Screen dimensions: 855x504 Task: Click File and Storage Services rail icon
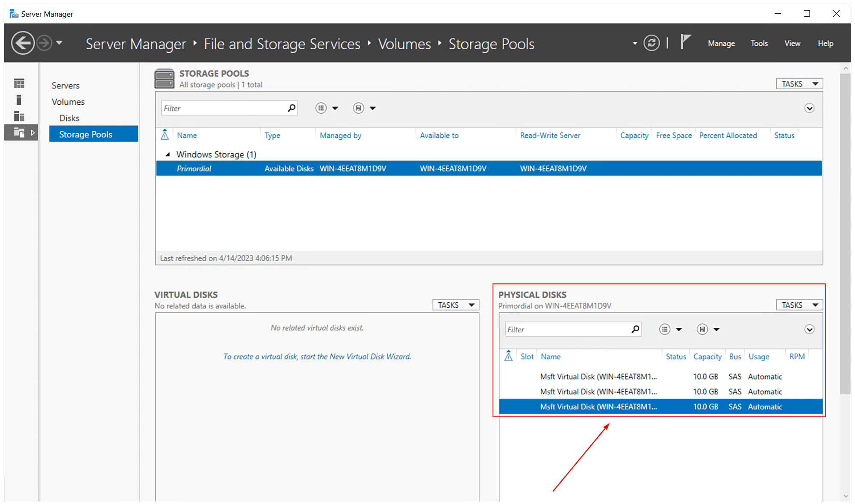click(19, 133)
